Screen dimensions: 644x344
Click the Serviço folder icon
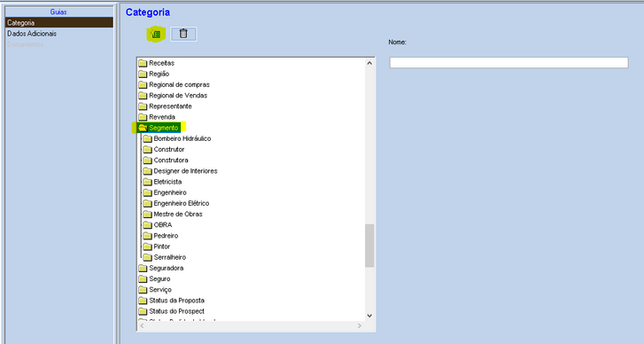pyautogui.click(x=143, y=290)
